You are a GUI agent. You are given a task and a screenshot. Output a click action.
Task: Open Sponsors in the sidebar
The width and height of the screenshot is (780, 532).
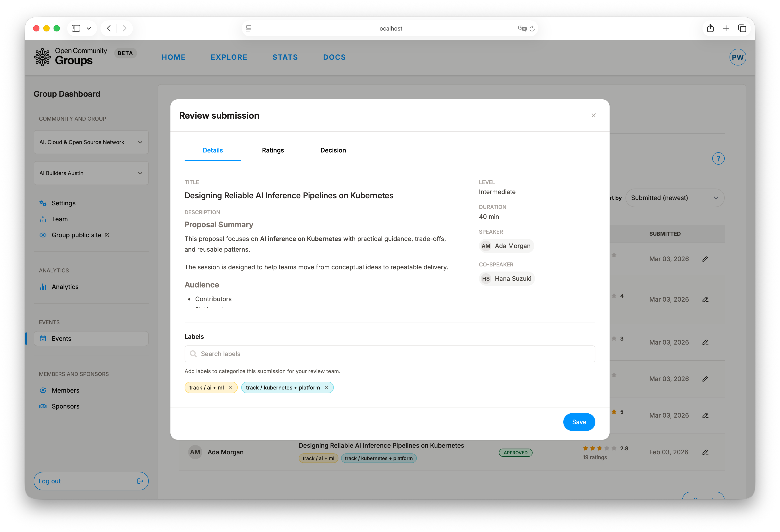[66, 407]
